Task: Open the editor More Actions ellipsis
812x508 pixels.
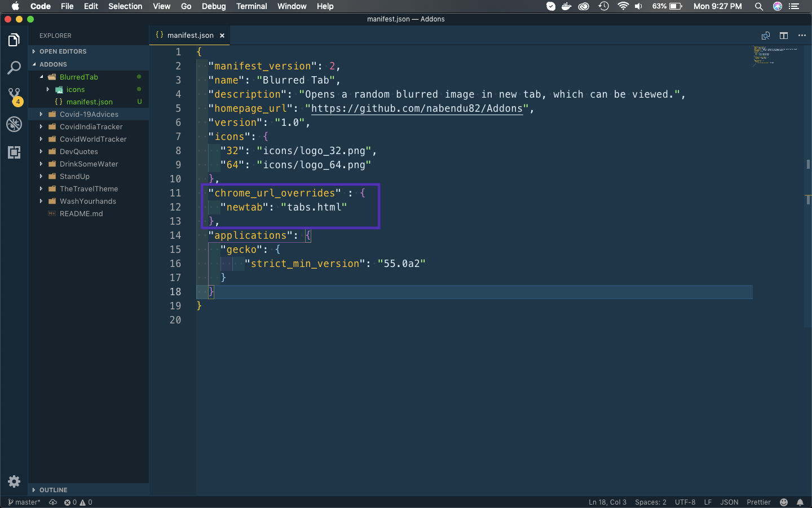Action: [x=802, y=36]
